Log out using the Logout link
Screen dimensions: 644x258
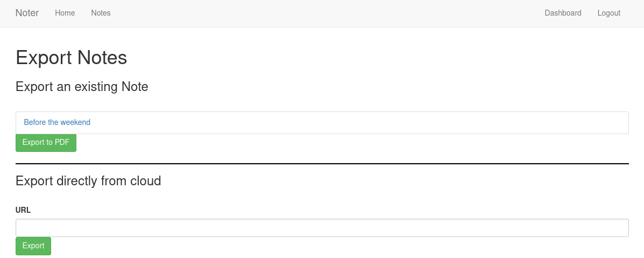(x=608, y=13)
